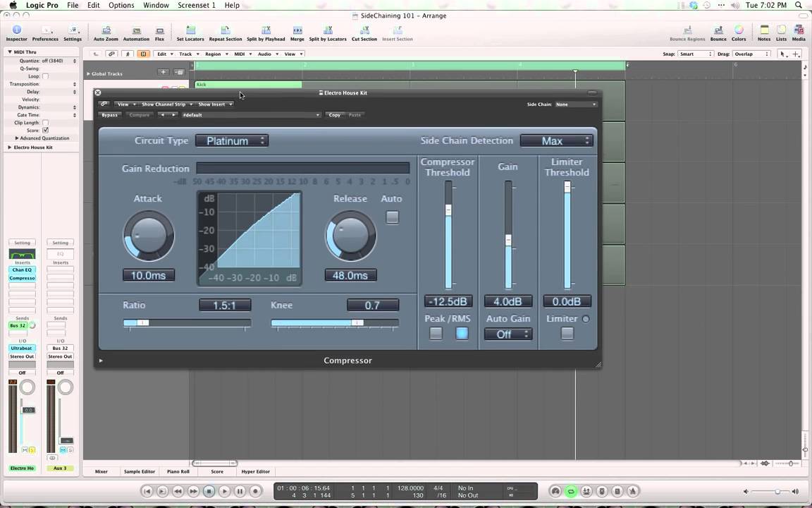Open Spotlight search in the menu bar

[x=799, y=5]
